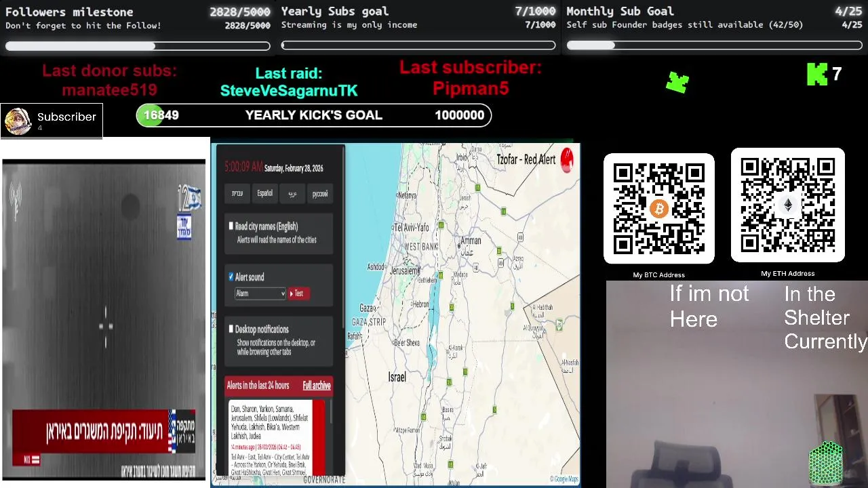Click last donor name manatee519
This screenshot has width=868, height=488.
(110, 90)
